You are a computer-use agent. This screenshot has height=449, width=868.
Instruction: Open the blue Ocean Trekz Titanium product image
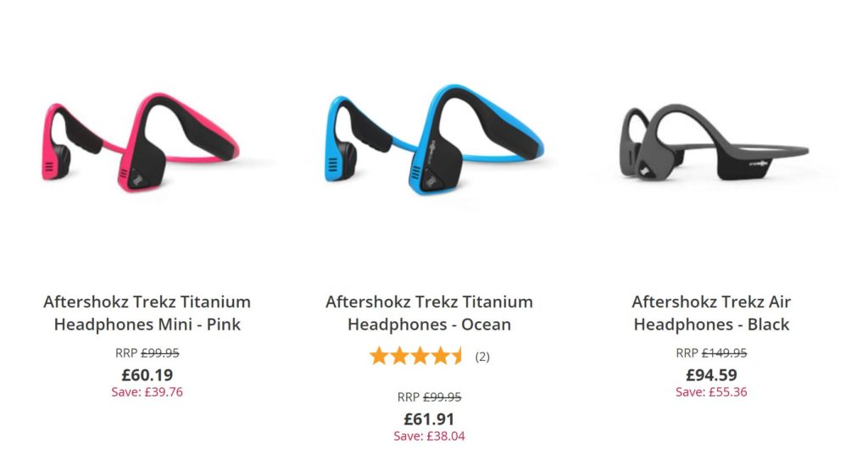[434, 139]
